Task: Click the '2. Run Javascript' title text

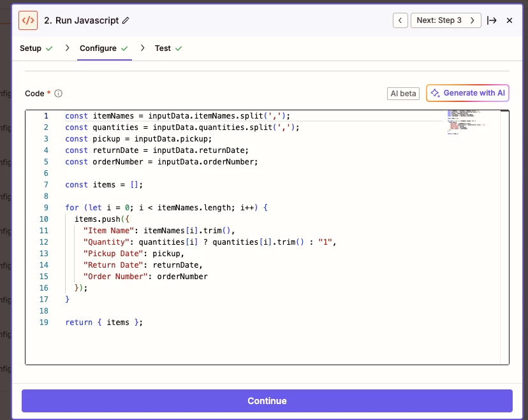Action: point(82,20)
